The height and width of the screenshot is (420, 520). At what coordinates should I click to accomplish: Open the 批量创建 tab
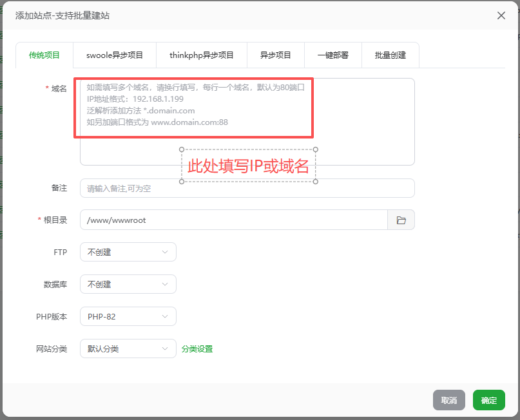[390, 55]
